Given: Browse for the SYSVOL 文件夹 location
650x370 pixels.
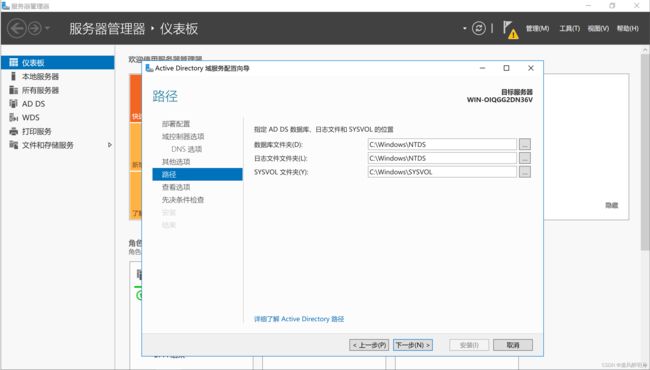Looking at the screenshot, I should tap(525, 172).
